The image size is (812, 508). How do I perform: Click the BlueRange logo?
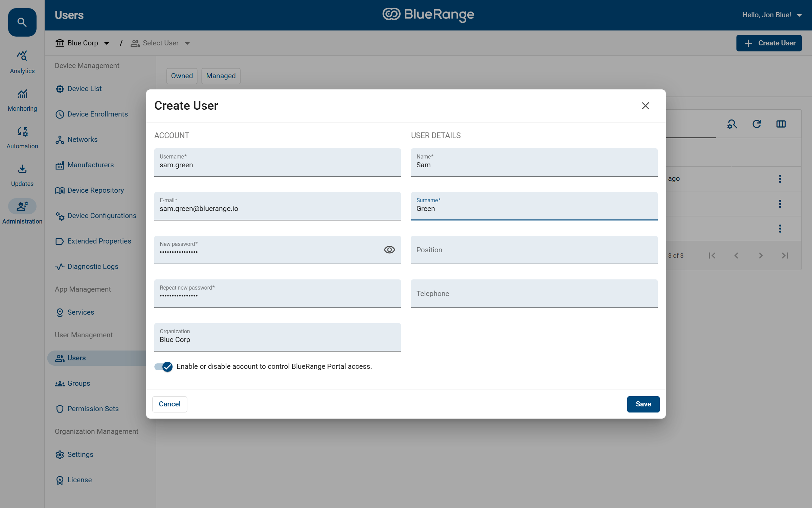click(x=428, y=15)
